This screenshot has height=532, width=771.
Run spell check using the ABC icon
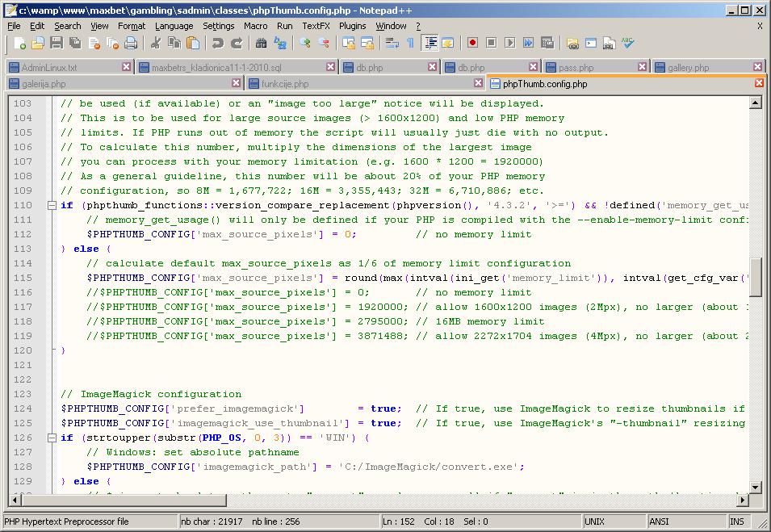(628, 43)
